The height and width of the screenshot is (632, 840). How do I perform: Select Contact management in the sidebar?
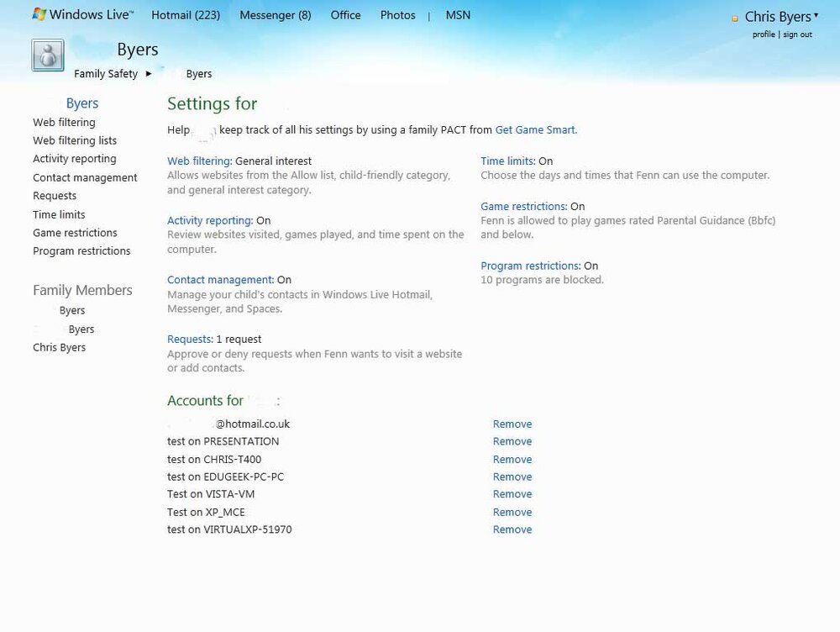(85, 177)
